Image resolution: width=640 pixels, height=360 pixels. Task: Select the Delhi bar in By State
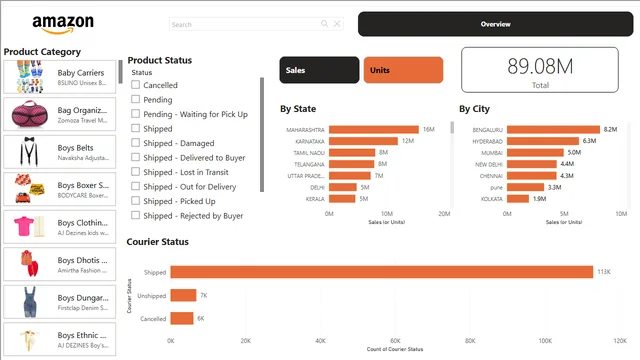pyautogui.click(x=343, y=187)
